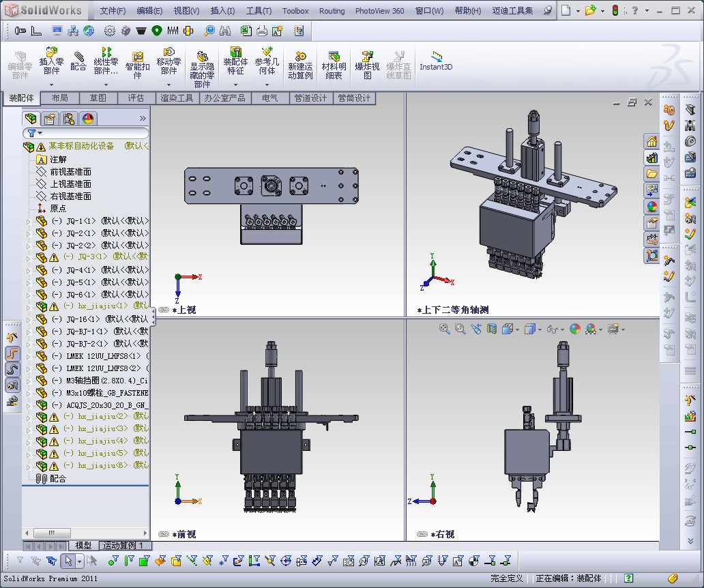Open the Assembly Features dropdown arrow

click(x=235, y=85)
